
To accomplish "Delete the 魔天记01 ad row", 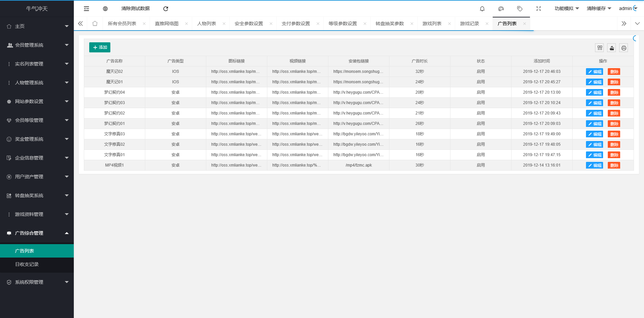I will click(614, 82).
